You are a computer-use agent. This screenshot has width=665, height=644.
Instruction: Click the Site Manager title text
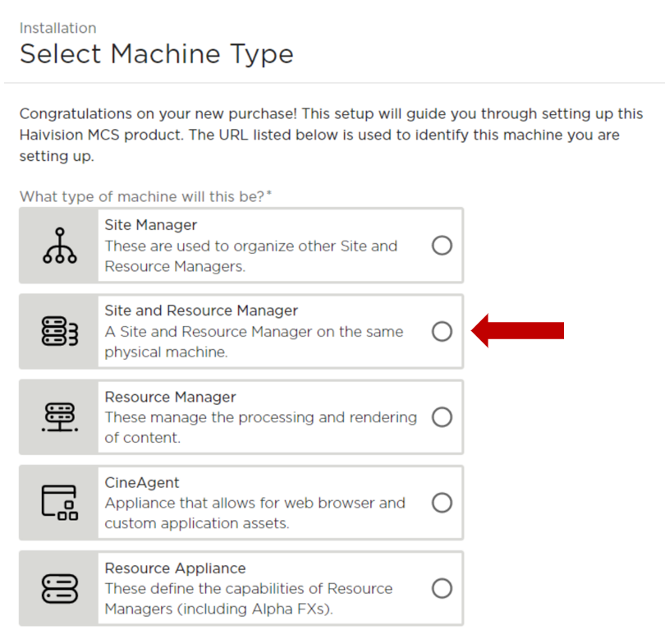pyautogui.click(x=150, y=224)
